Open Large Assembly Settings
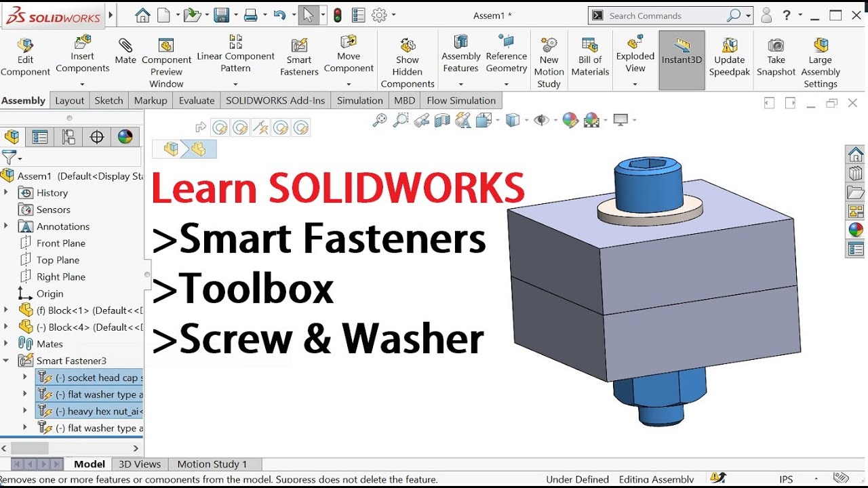 tap(821, 64)
